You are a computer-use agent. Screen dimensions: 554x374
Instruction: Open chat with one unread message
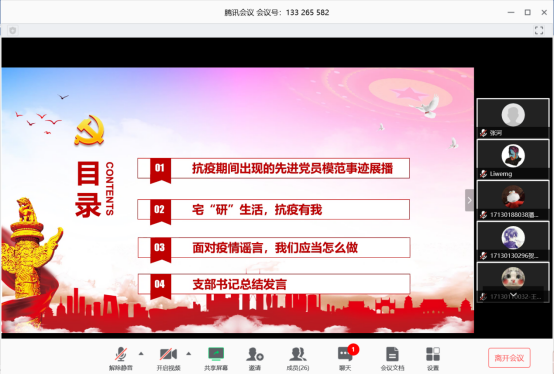pos(346,354)
